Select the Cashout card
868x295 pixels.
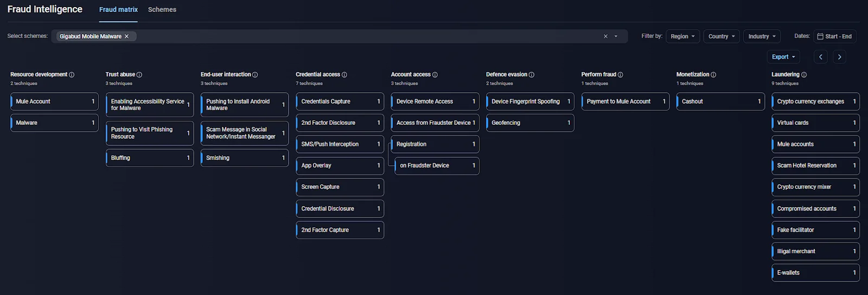pos(720,101)
